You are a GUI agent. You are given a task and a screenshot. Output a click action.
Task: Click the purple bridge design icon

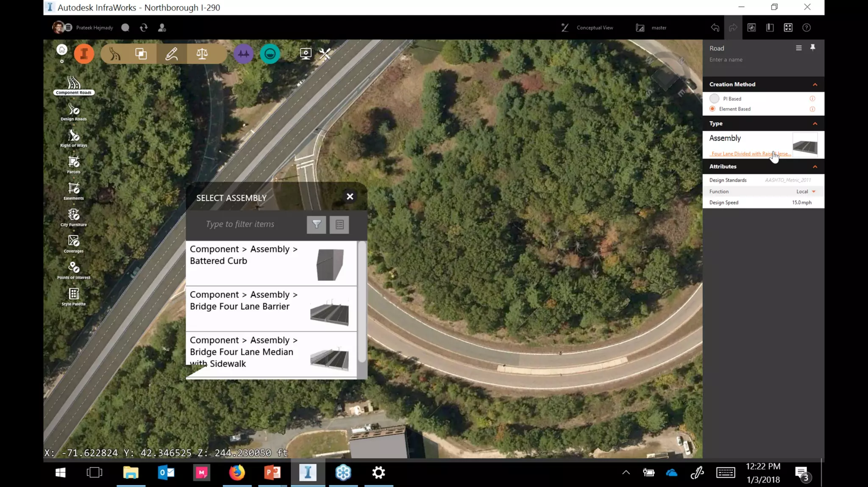pyautogui.click(x=243, y=54)
